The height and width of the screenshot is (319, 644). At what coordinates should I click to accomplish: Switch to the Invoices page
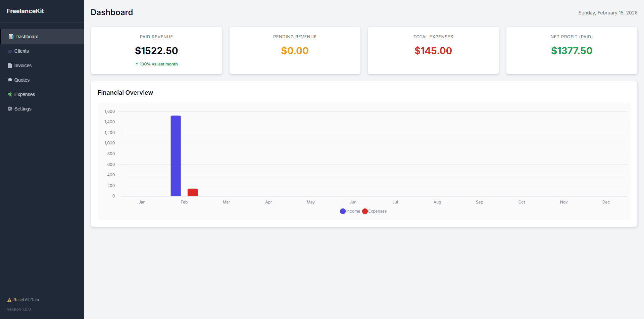(x=22, y=65)
